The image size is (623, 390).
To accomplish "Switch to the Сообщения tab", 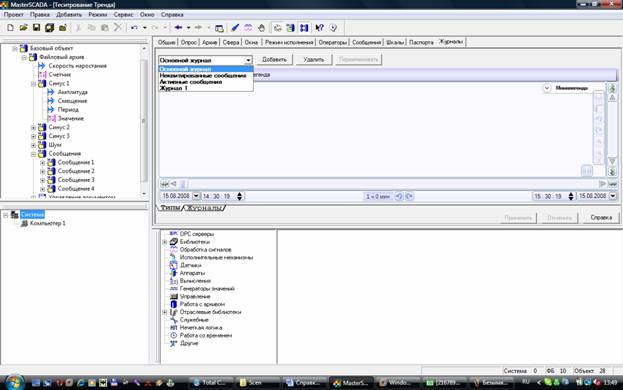I will click(366, 42).
